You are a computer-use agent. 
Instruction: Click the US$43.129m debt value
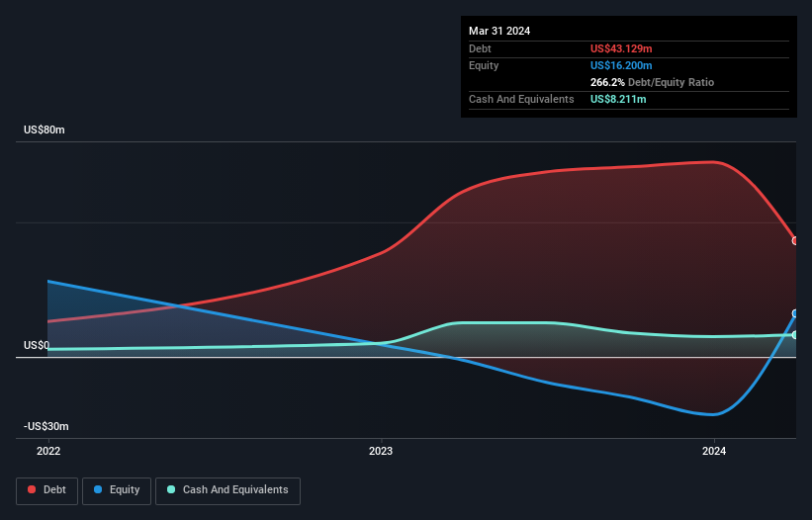click(x=621, y=48)
